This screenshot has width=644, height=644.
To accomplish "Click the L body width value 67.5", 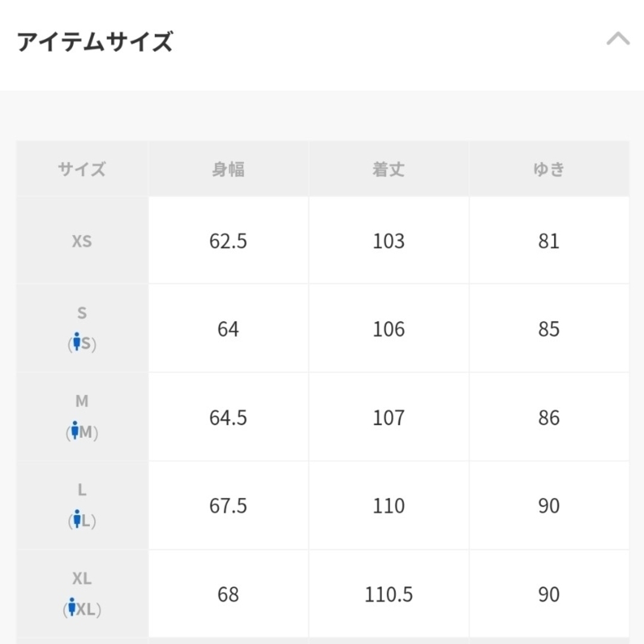I will pyautogui.click(x=228, y=506).
